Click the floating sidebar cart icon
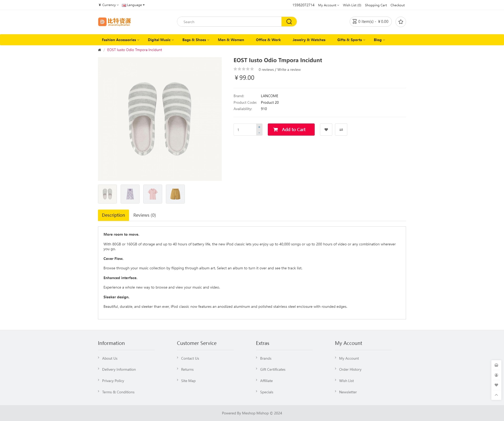 (x=496, y=365)
